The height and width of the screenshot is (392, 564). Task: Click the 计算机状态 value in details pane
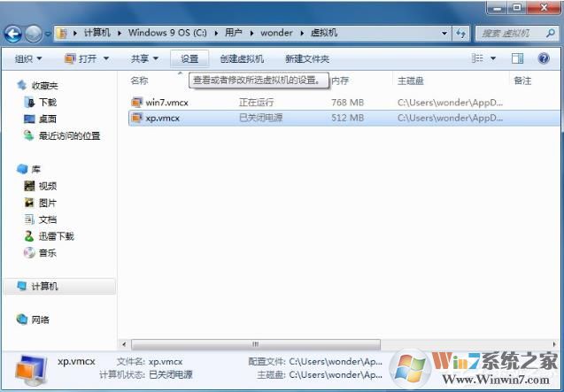coord(171,374)
